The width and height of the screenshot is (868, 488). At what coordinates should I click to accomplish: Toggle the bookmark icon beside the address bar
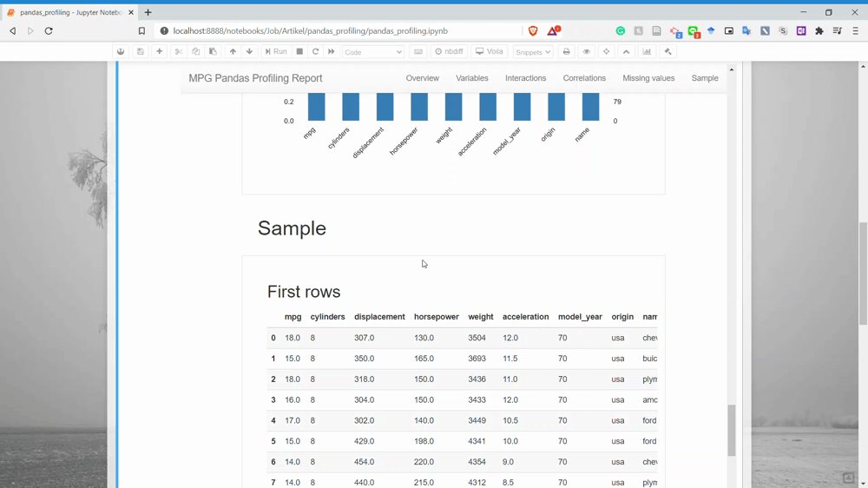(x=141, y=31)
